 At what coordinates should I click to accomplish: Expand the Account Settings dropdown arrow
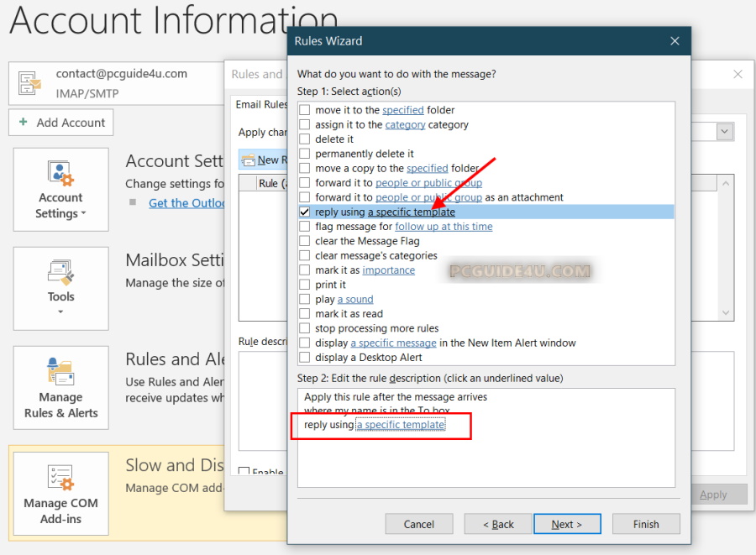[83, 214]
